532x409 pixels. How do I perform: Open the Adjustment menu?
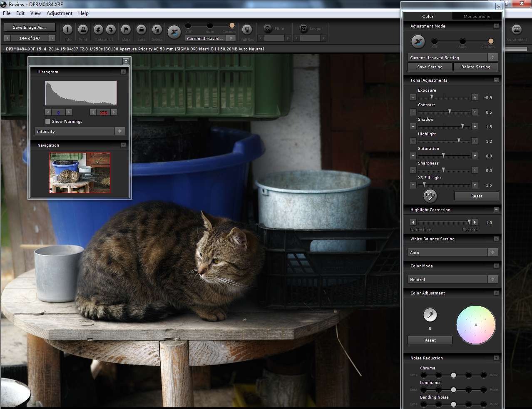(59, 13)
